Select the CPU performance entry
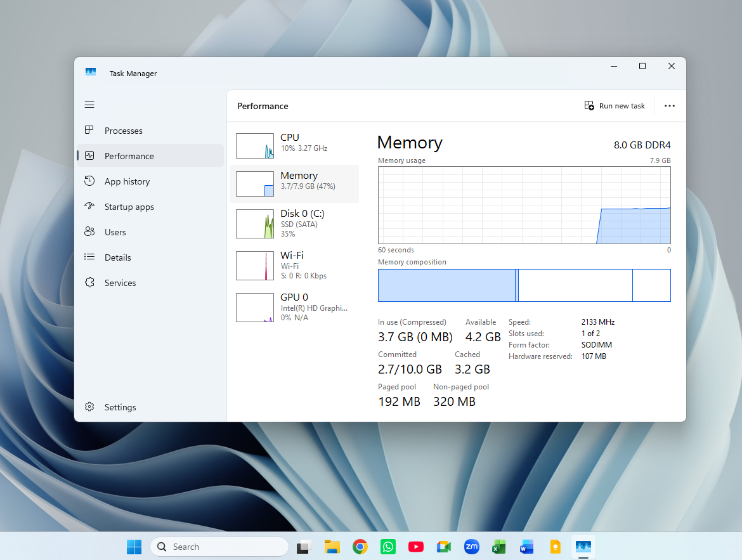This screenshot has width=742, height=560. pyautogui.click(x=294, y=145)
